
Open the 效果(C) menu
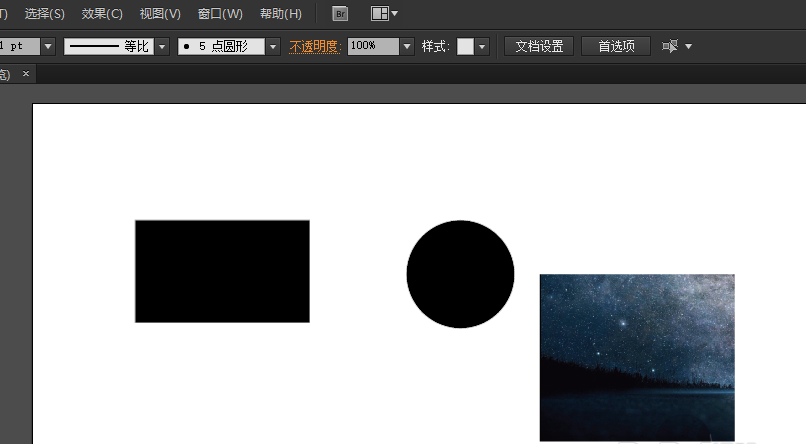click(102, 14)
